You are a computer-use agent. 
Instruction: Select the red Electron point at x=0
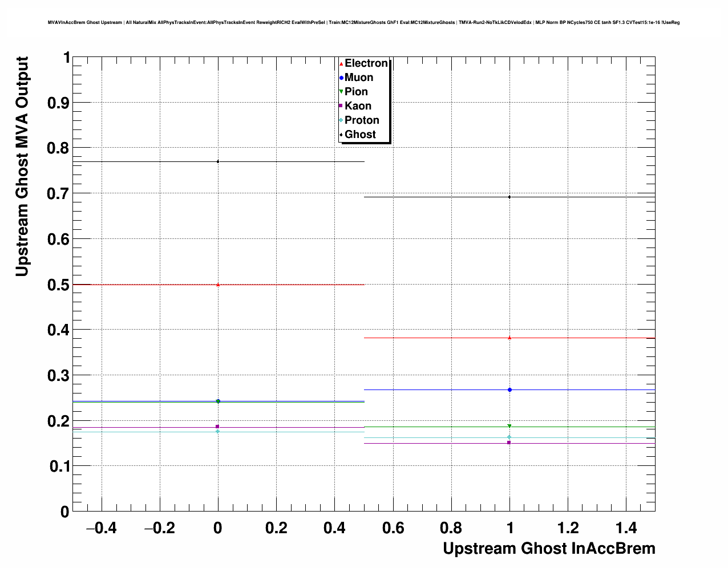pos(218,284)
